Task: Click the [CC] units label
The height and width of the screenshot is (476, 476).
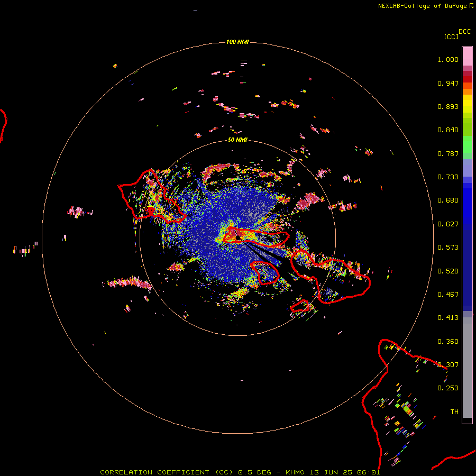Action: (x=451, y=36)
